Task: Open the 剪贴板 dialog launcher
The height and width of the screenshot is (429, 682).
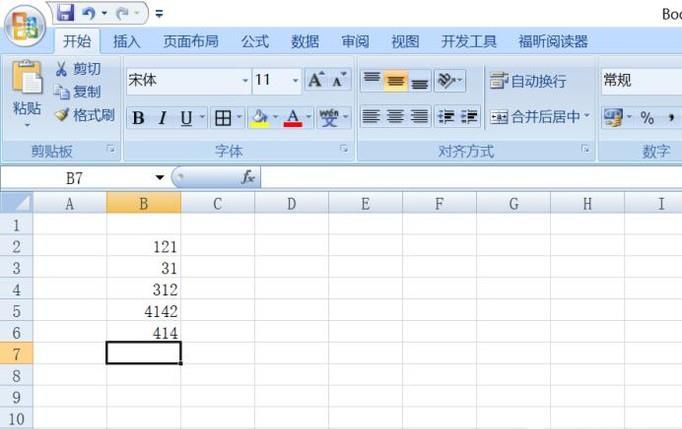Action: [x=111, y=149]
